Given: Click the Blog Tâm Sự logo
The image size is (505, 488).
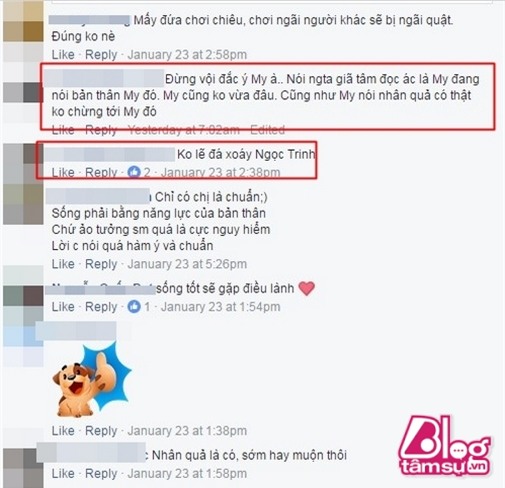Looking at the screenshot, I should coord(445,445).
